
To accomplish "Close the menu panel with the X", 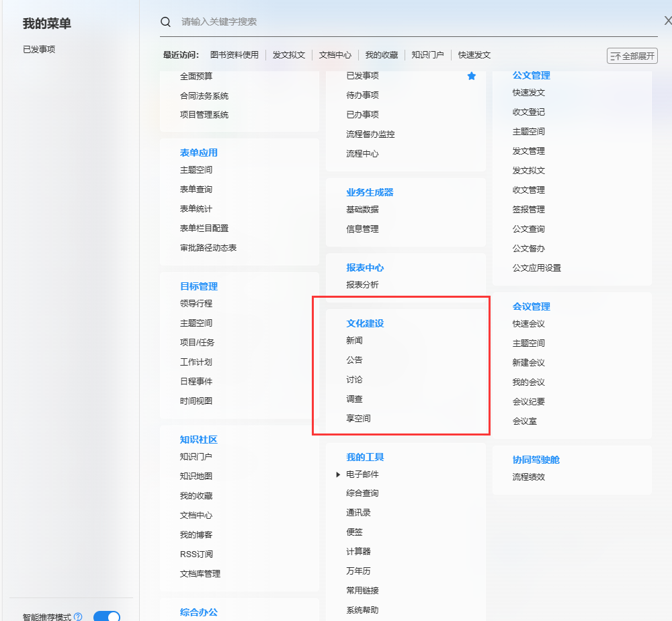I will (x=667, y=21).
